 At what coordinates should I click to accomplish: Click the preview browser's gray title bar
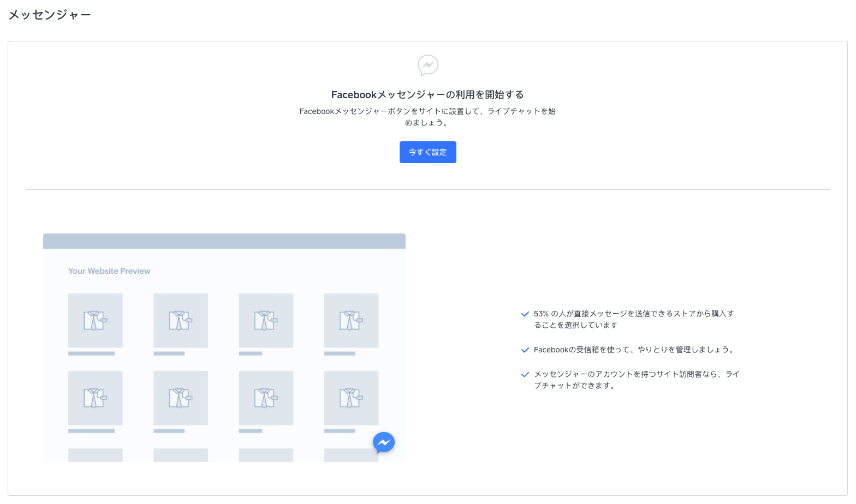pyautogui.click(x=224, y=241)
